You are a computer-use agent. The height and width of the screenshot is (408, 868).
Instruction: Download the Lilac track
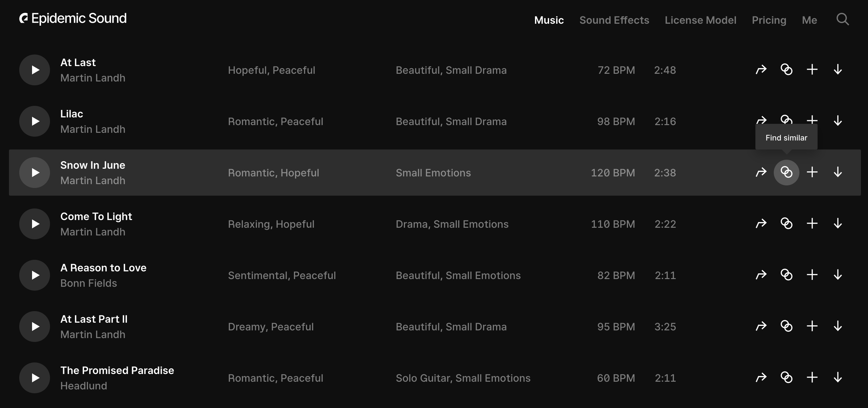(x=838, y=121)
